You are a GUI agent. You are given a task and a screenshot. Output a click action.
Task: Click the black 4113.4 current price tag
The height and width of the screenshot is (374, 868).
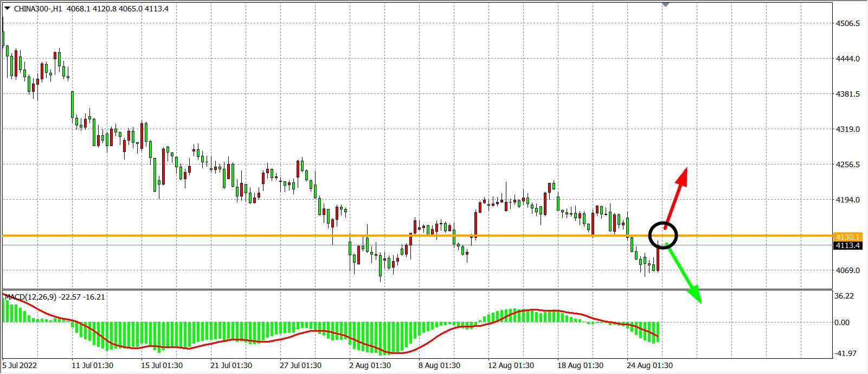point(848,245)
